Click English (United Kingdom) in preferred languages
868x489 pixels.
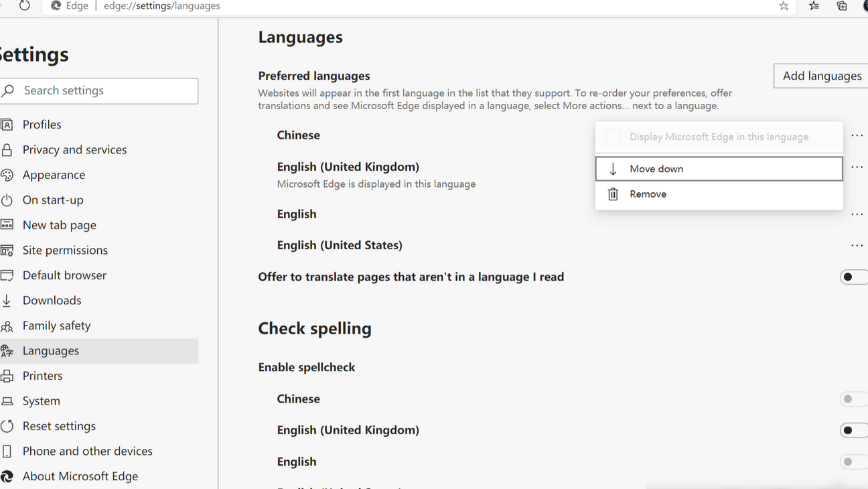pyautogui.click(x=348, y=167)
